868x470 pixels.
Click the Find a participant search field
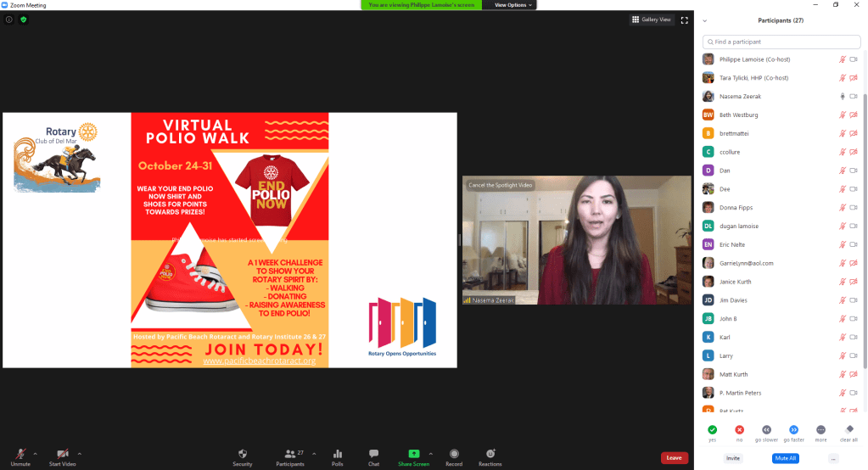pos(781,42)
